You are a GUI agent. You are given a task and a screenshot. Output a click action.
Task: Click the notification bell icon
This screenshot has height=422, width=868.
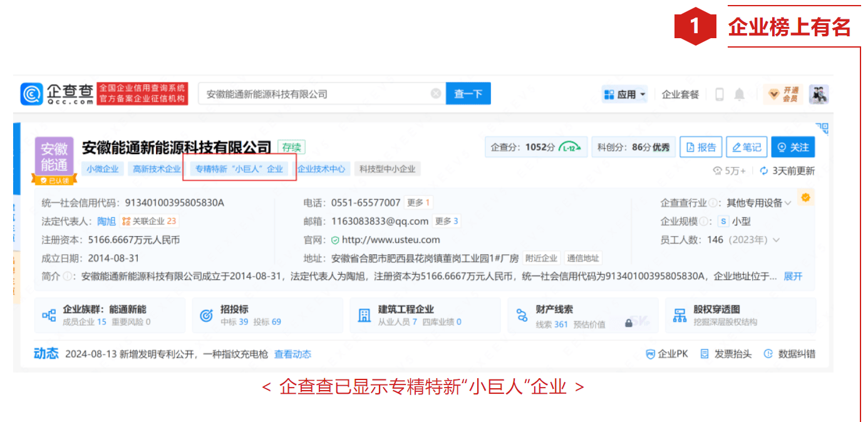[740, 95]
